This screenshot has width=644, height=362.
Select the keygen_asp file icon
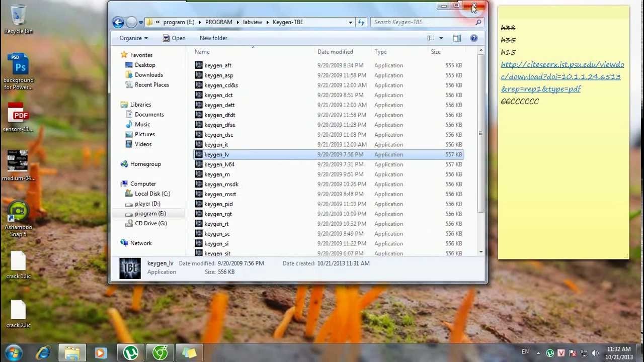(x=199, y=75)
